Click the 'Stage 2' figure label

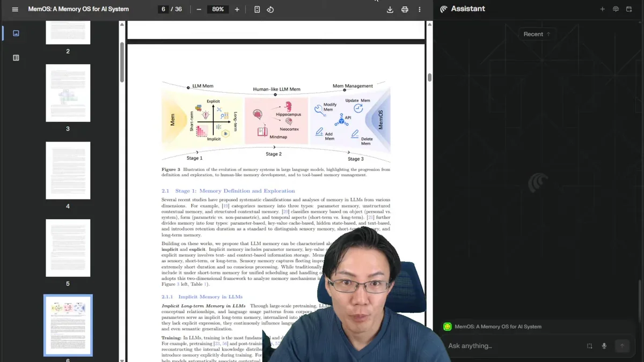[273, 154]
